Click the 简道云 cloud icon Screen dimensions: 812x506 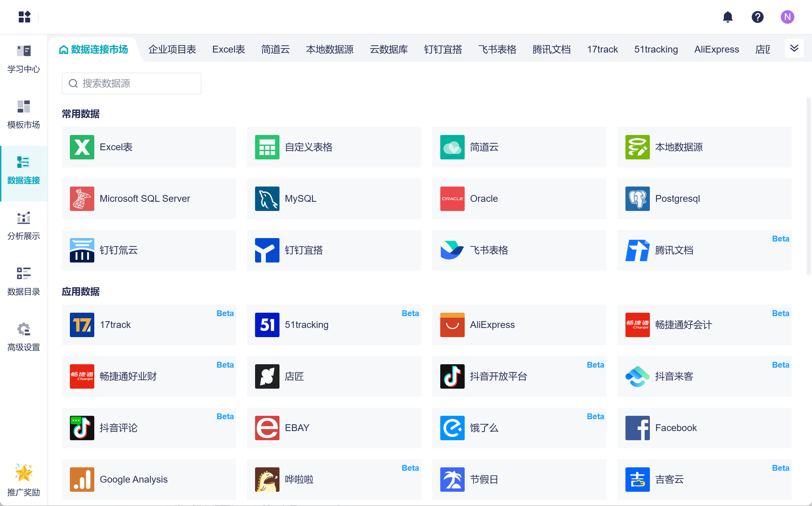coord(452,147)
